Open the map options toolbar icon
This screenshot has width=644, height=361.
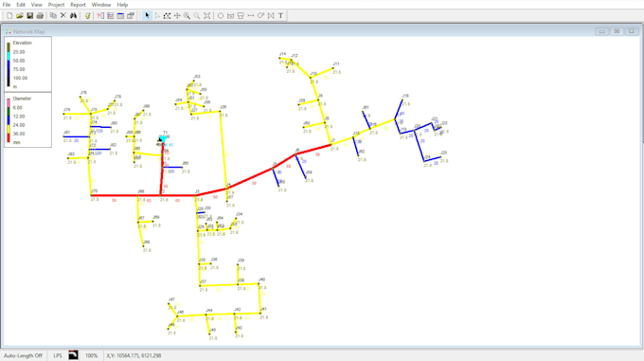coord(131,15)
